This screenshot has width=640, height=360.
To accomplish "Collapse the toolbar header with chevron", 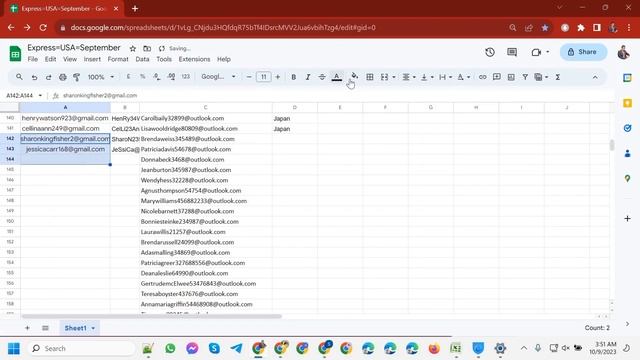I will tap(595, 77).
